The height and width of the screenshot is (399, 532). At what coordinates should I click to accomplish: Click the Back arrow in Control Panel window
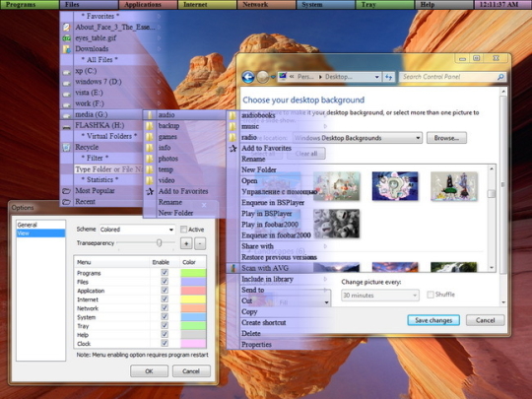[x=248, y=77]
